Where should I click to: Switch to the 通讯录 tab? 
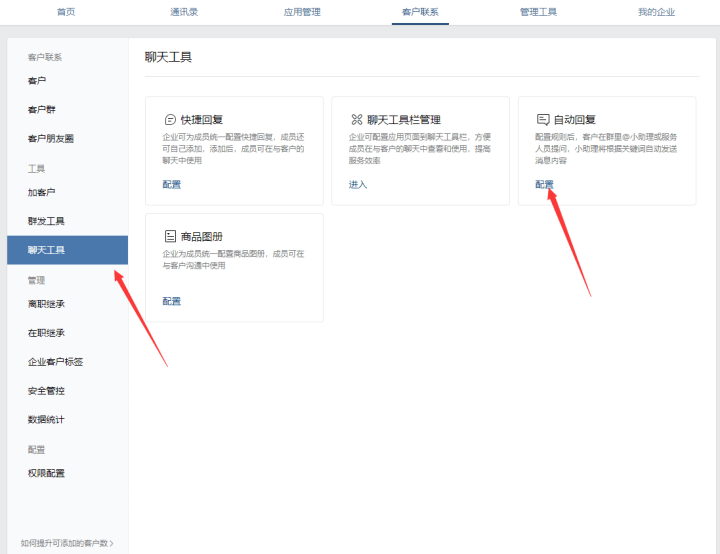click(184, 12)
